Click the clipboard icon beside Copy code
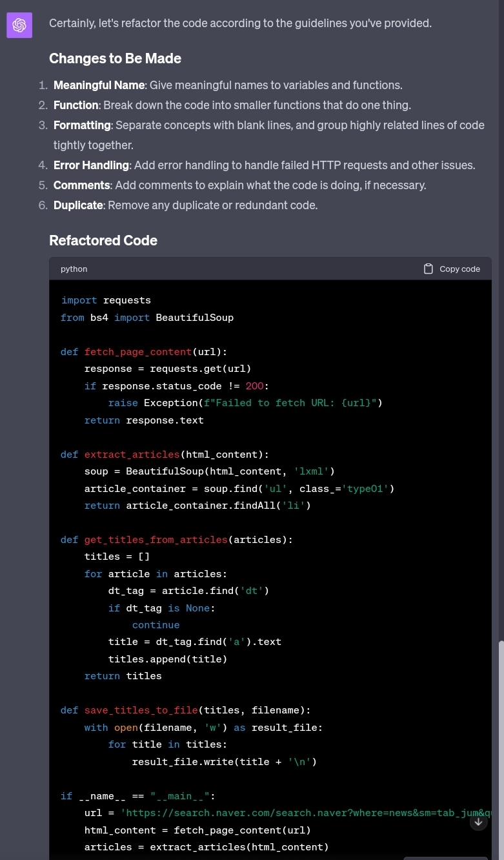Image resolution: width=504 pixels, height=860 pixels. coord(428,268)
